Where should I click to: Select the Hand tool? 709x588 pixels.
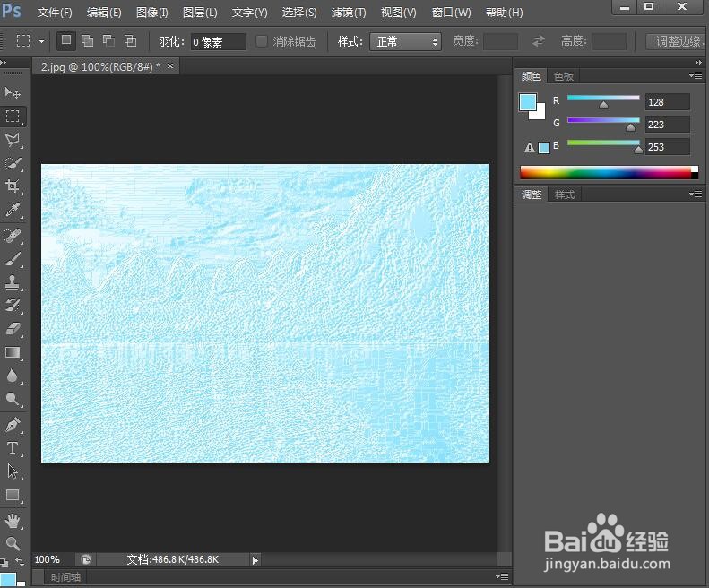[x=13, y=521]
